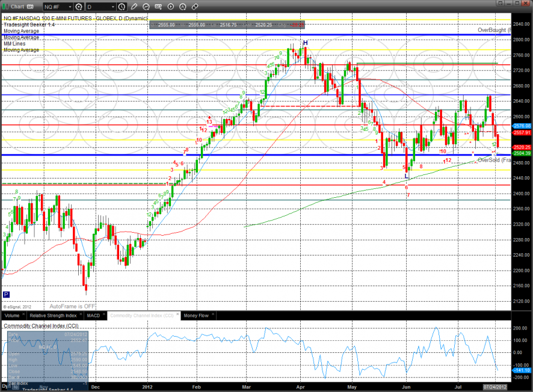Click the -141.10 CCI value marker

coord(522,370)
